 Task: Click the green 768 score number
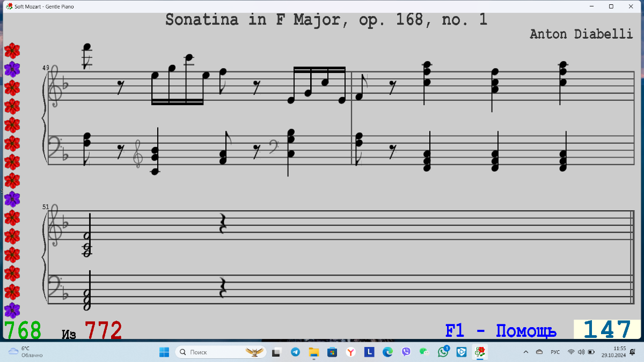23,330
